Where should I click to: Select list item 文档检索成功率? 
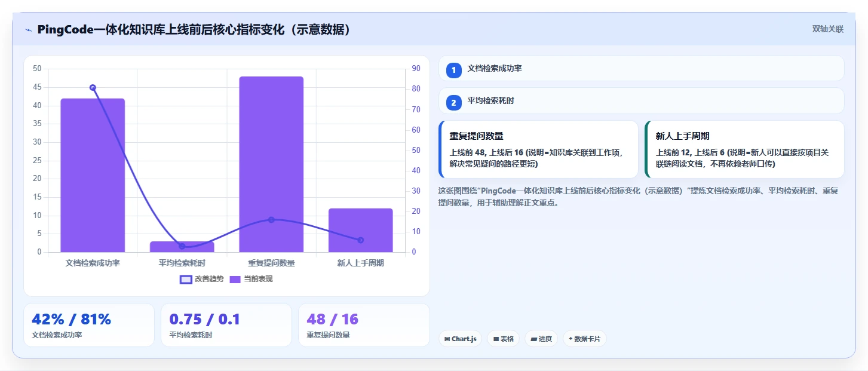tap(641, 68)
